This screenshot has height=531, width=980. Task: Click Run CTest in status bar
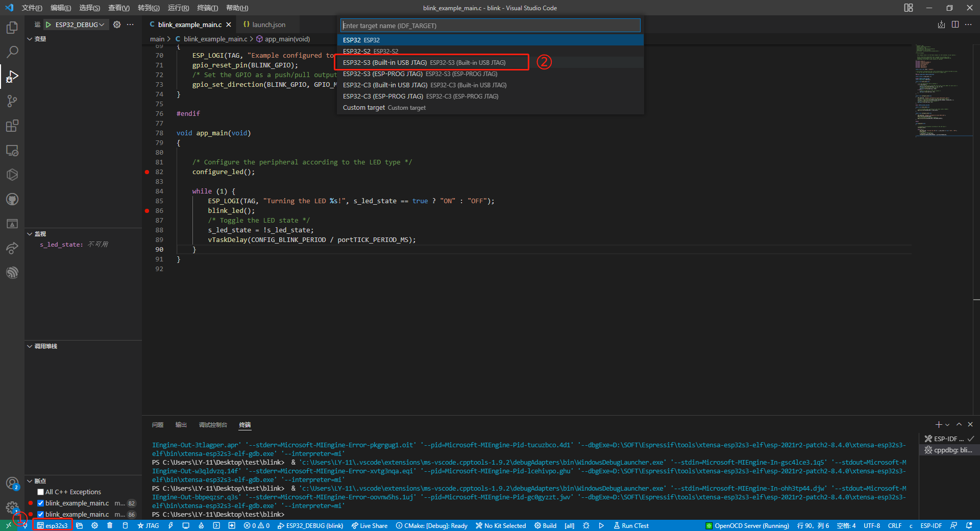click(x=631, y=525)
